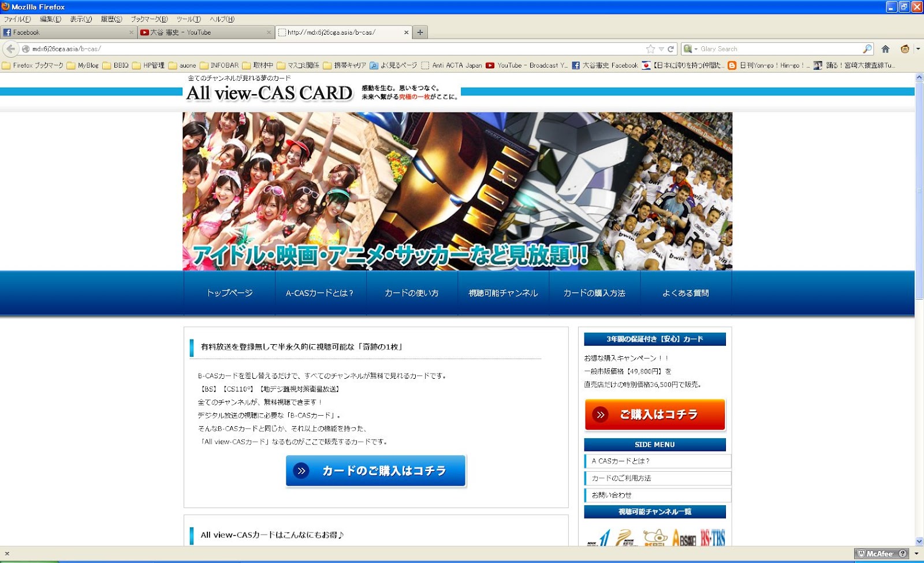Close the Facebook tab
Viewport: 924px width, 563px height.
point(132,32)
